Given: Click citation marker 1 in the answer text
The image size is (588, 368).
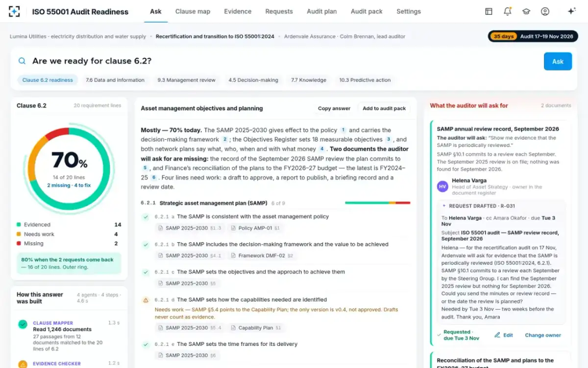Looking at the screenshot, I should coord(343,130).
